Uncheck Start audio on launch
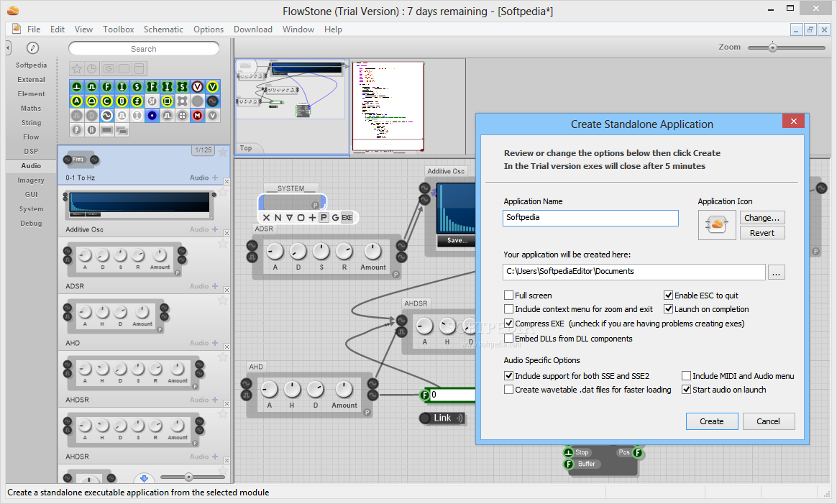Image resolution: width=837 pixels, height=504 pixels. pyautogui.click(x=687, y=390)
